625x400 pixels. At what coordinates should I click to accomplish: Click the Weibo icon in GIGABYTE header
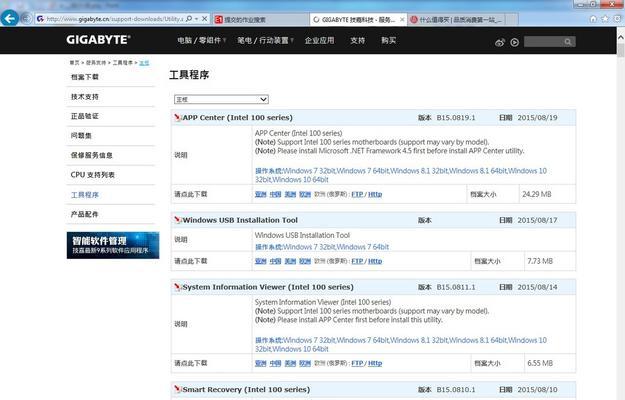click(x=499, y=42)
